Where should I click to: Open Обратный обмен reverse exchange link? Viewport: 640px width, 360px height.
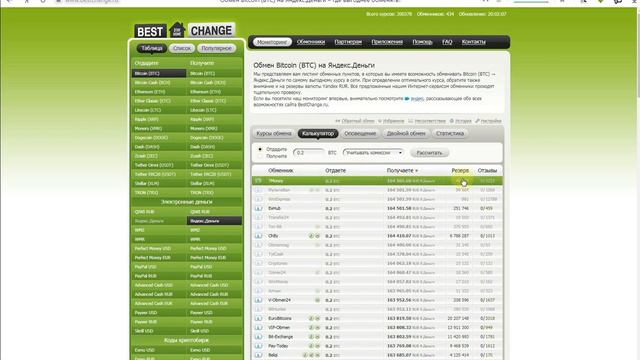click(x=355, y=121)
